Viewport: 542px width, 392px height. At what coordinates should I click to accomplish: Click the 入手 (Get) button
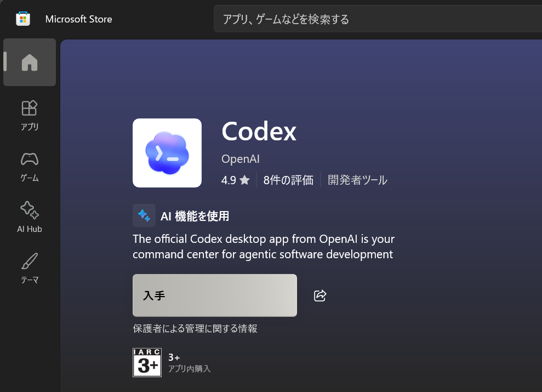(x=215, y=296)
